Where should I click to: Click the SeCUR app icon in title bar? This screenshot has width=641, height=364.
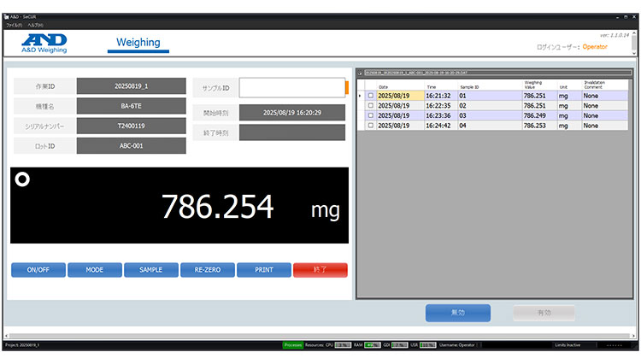pos(6,17)
